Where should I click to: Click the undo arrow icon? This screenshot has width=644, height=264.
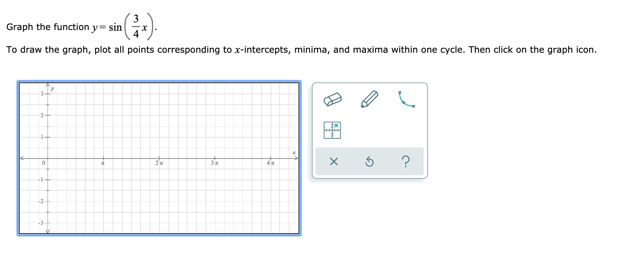(x=370, y=162)
